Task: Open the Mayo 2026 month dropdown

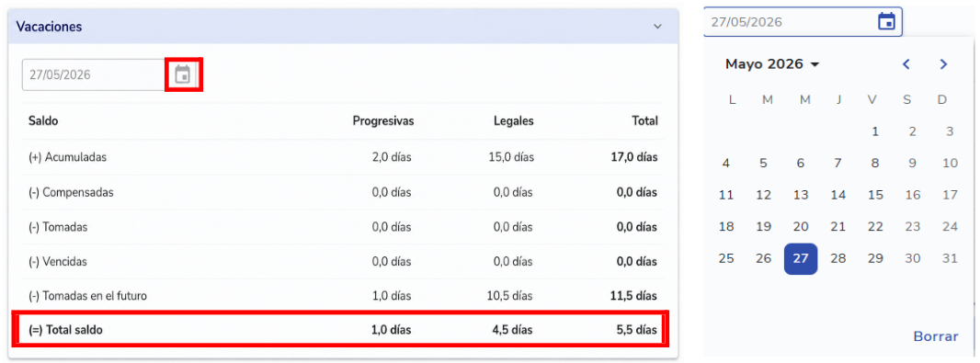Action: [772, 63]
